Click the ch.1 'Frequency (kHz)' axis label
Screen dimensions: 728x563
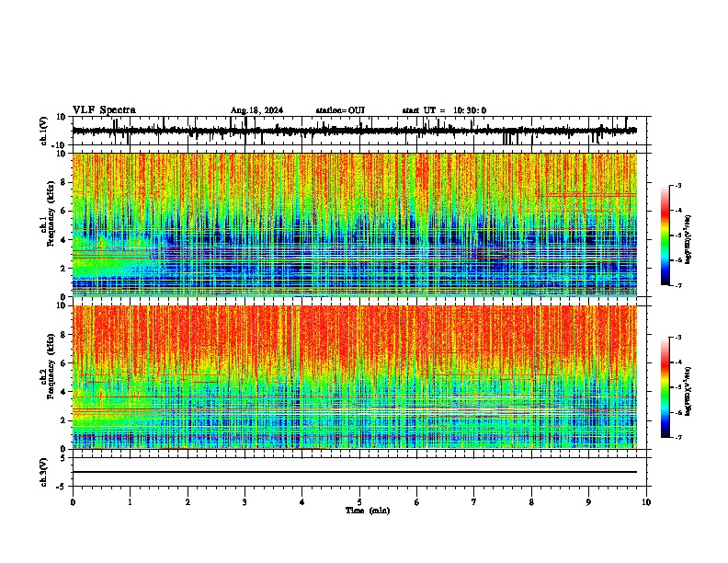point(51,214)
